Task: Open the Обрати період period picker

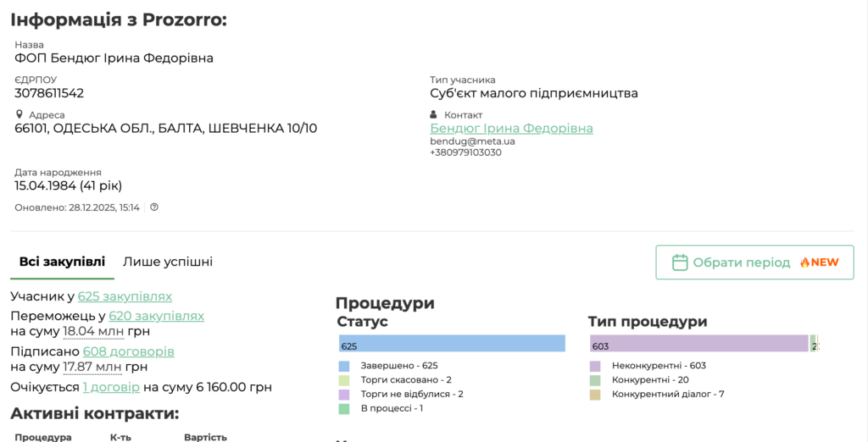Action: [x=754, y=262]
